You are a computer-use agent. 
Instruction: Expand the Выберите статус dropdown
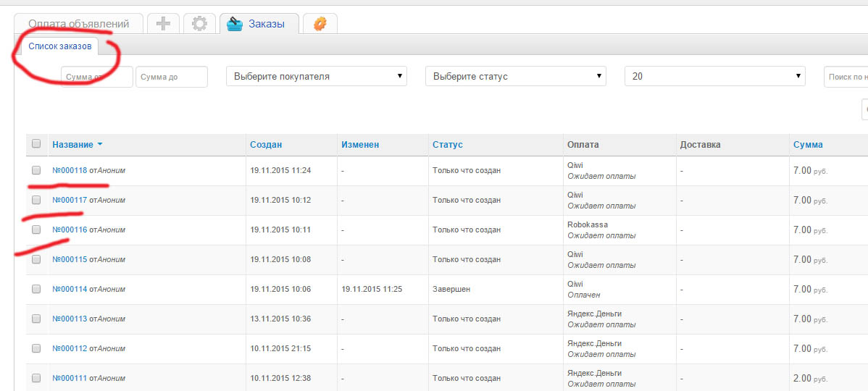[x=515, y=76]
